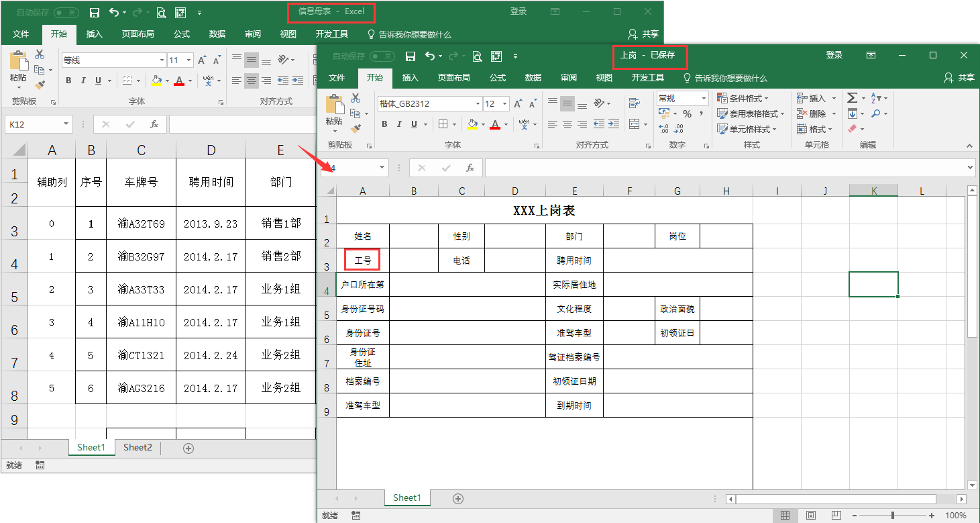
Task: Toggle align left in the 上岗 window
Action: (x=553, y=124)
